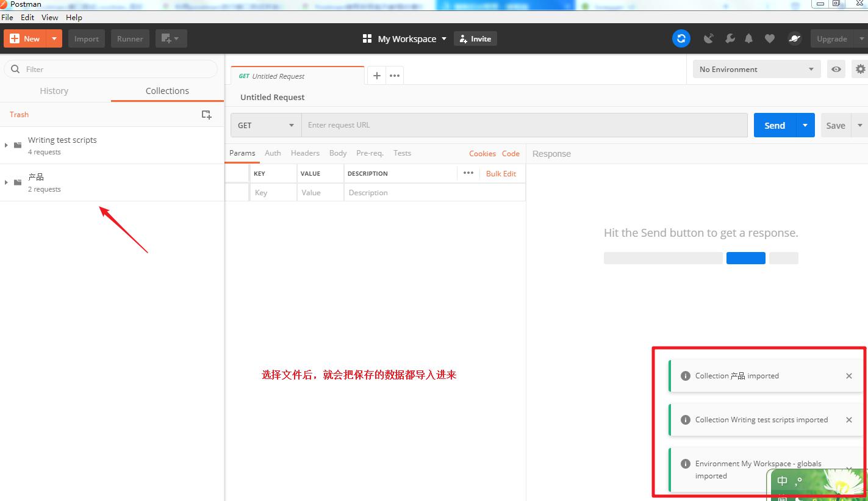Image resolution: width=868 pixels, height=501 pixels.
Task: Open new tab with plus icon
Action: 377,76
